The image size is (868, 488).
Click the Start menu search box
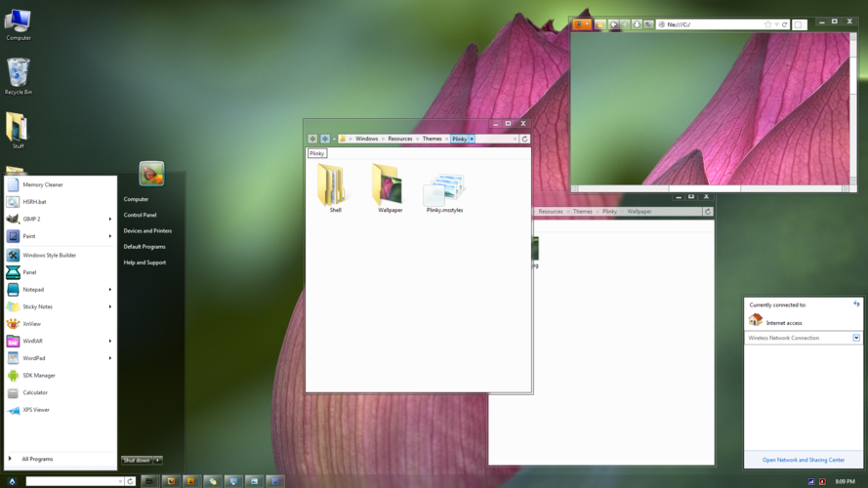point(73,481)
